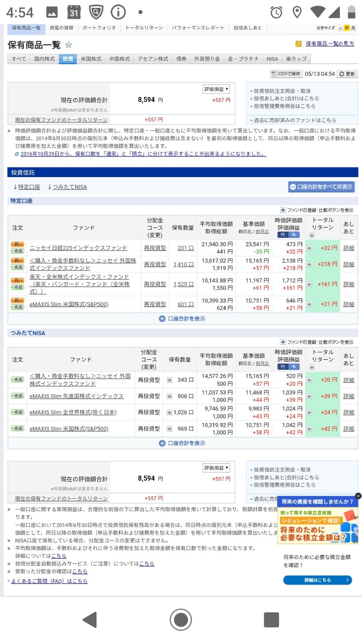
Task: Expand total return plus icon for +218 円 row
Action: [309, 264]
